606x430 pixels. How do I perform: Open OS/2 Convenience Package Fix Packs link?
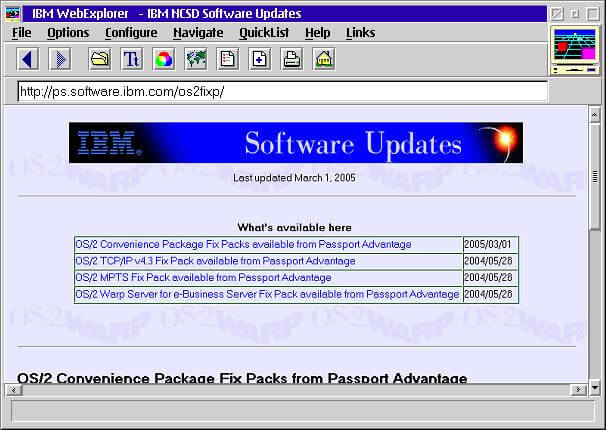(243, 244)
